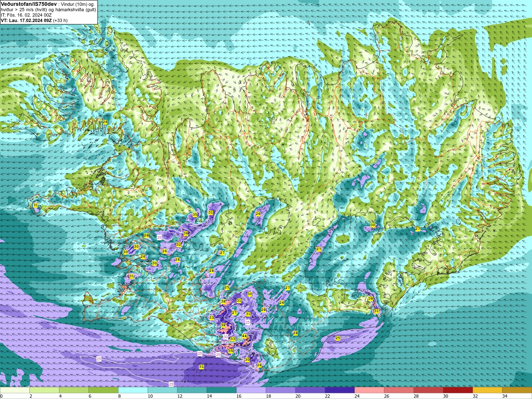Click the 'VT: Lau. 17.02.2024 09Z (+33 h)' line
Image resolution: width=532 pixels, height=399 pixels.
34,20
